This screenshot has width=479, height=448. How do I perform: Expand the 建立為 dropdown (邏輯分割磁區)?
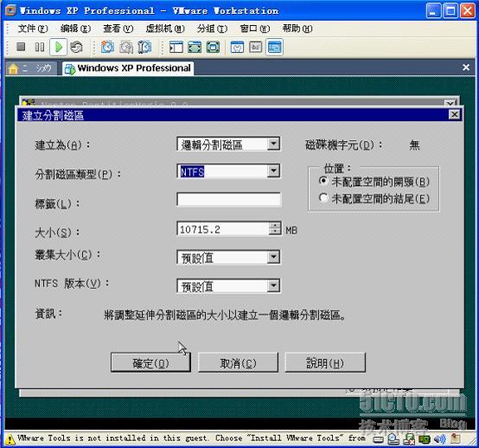point(273,144)
